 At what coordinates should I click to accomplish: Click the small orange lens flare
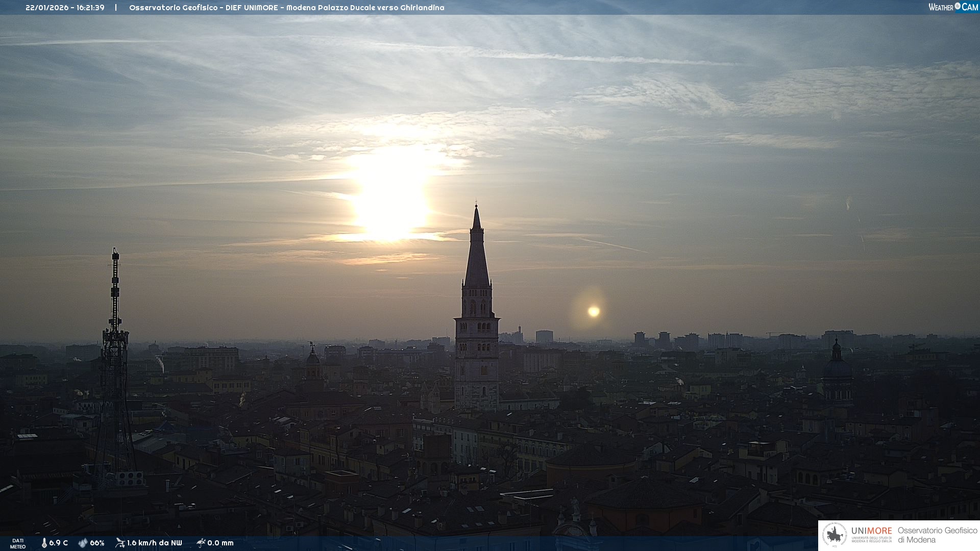point(593,311)
